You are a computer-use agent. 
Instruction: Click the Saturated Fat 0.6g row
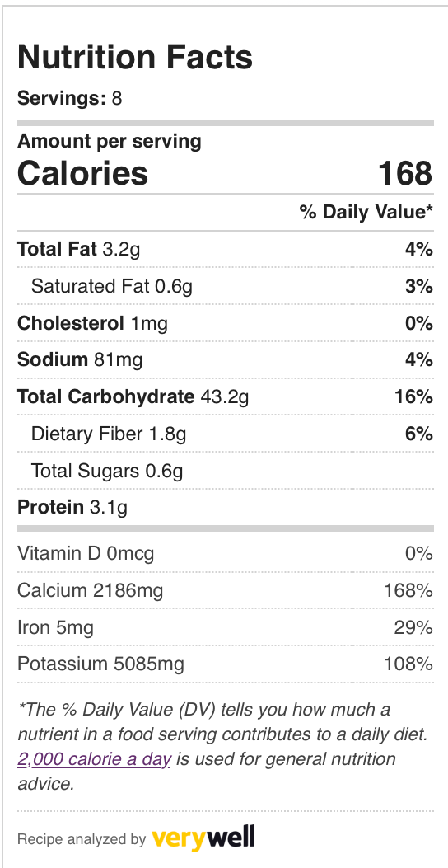pyautogui.click(x=225, y=286)
